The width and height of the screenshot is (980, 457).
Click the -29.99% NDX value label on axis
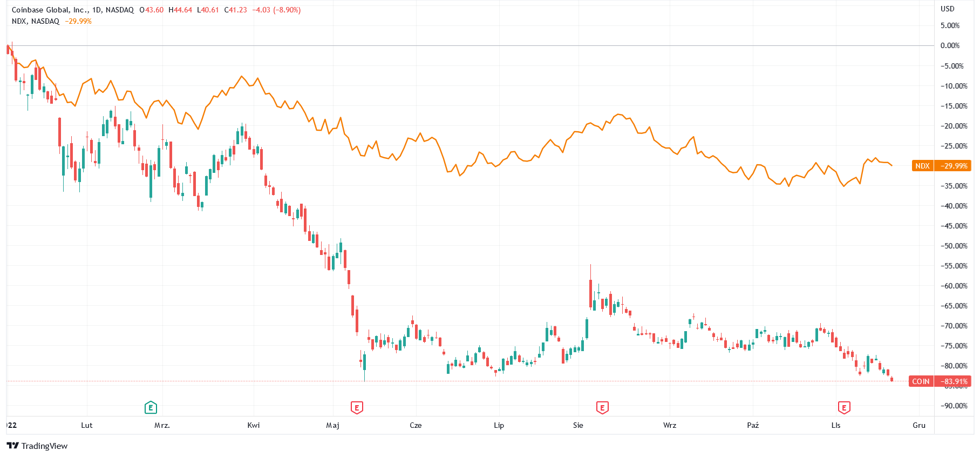coord(953,166)
